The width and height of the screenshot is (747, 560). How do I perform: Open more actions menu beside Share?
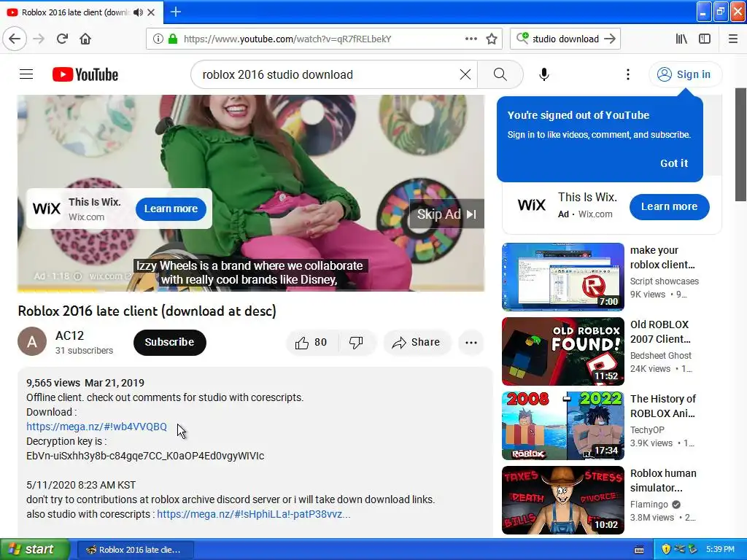pos(471,343)
